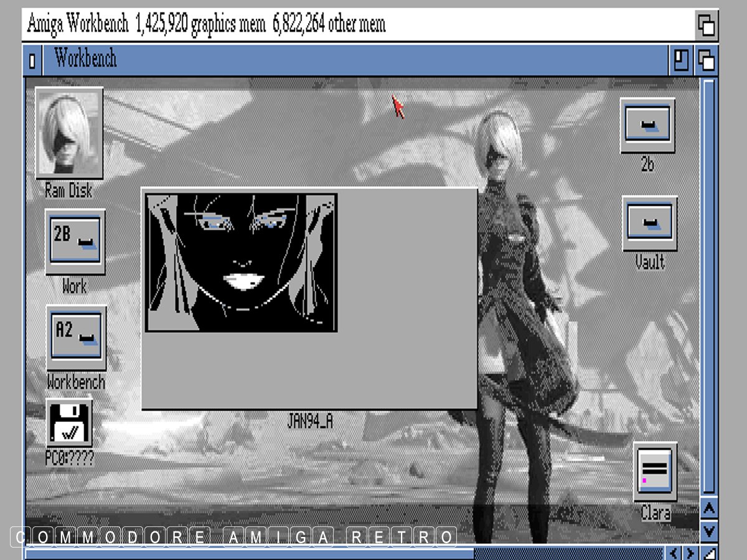The image size is (747, 560).
Task: Open the Workbench disk icon marked A2
Action: click(76, 337)
